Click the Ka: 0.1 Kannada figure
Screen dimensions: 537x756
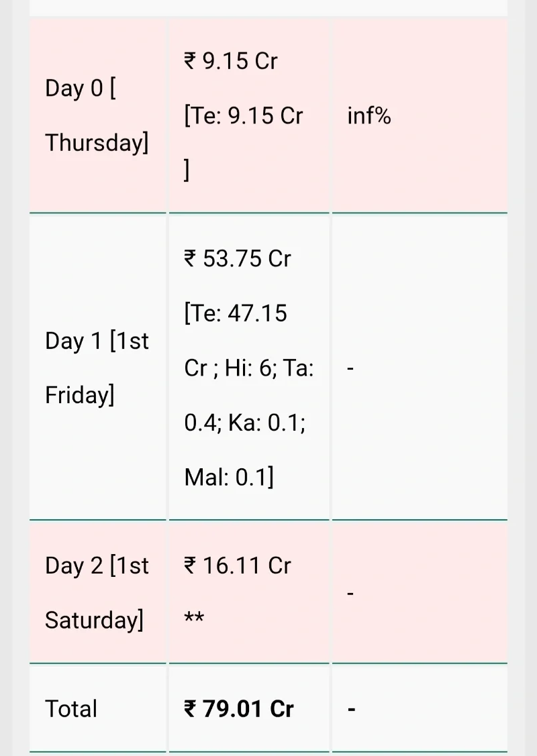266,423
